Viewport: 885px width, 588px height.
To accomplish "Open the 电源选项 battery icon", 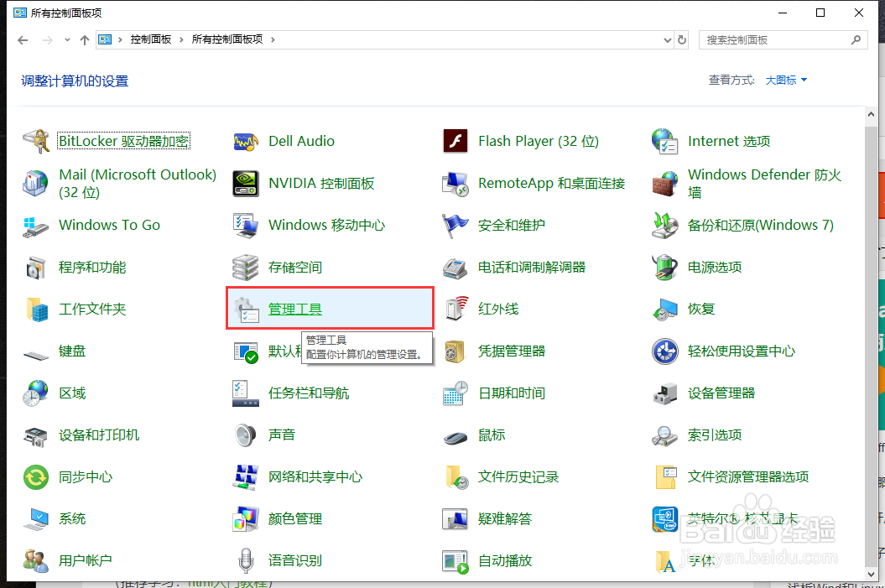I will tap(665, 268).
